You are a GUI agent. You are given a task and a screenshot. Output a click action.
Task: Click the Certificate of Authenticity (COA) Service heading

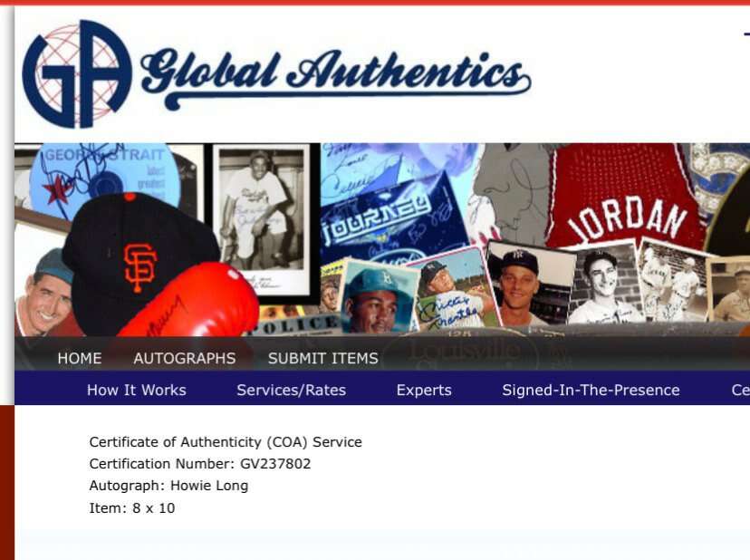(226, 442)
